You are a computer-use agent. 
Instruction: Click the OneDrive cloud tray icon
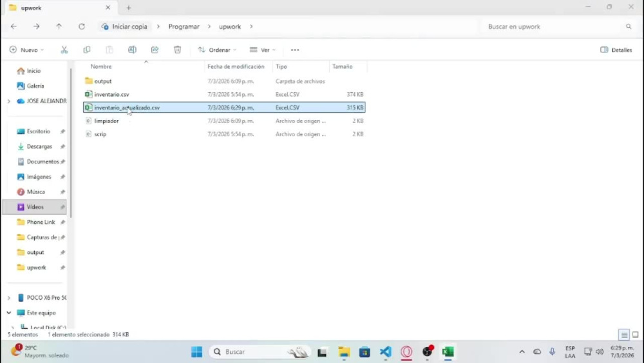[537, 351]
